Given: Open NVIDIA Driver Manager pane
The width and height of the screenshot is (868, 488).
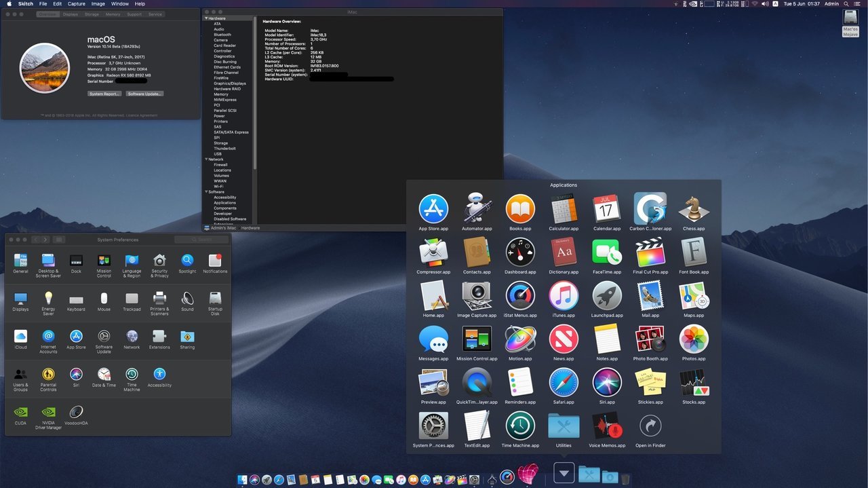Looking at the screenshot, I should 48,417.
